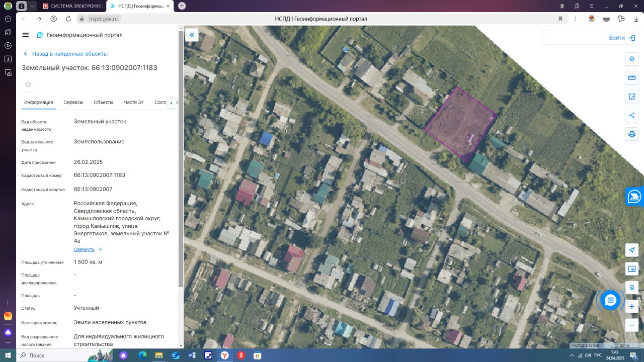644x362 pixels.
Task: Switch keyboard language via РУС indicator
Action: 598,355
